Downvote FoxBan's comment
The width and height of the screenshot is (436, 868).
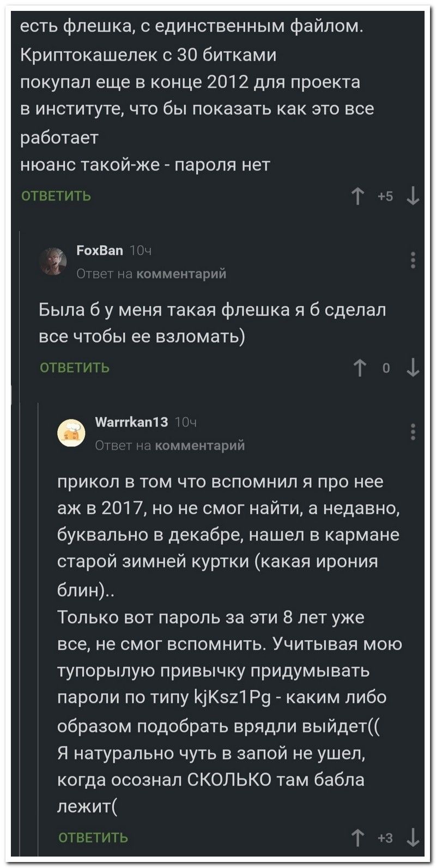click(414, 369)
